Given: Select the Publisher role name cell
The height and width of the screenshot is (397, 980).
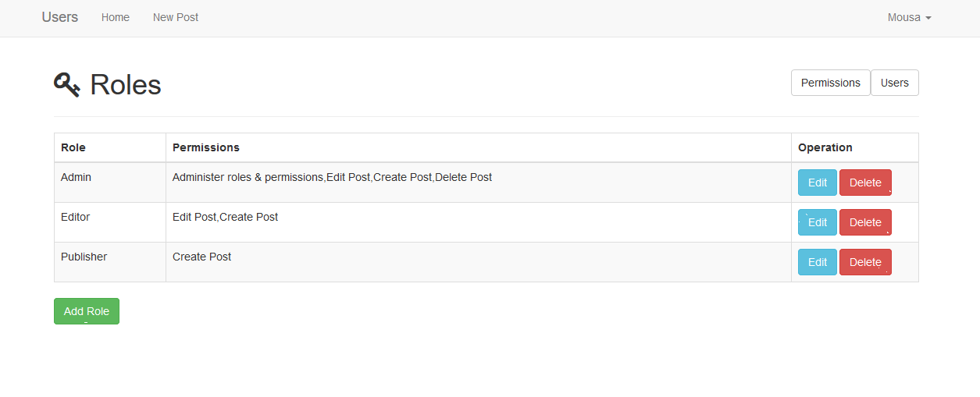Looking at the screenshot, I should coord(84,257).
